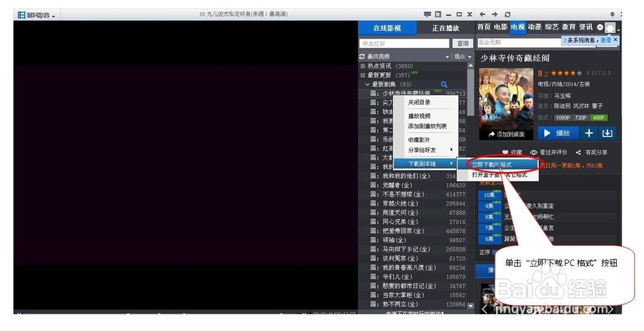Click 看过并评价 eye icon link

(549, 153)
